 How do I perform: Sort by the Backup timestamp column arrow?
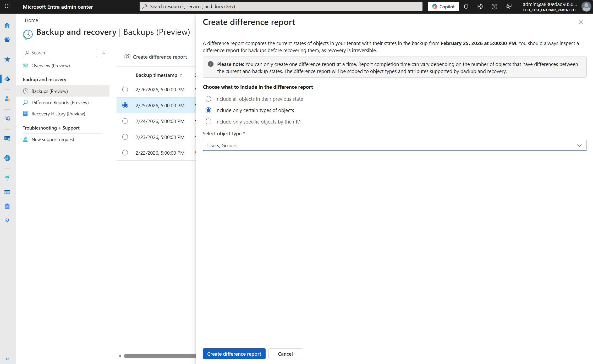click(181, 75)
